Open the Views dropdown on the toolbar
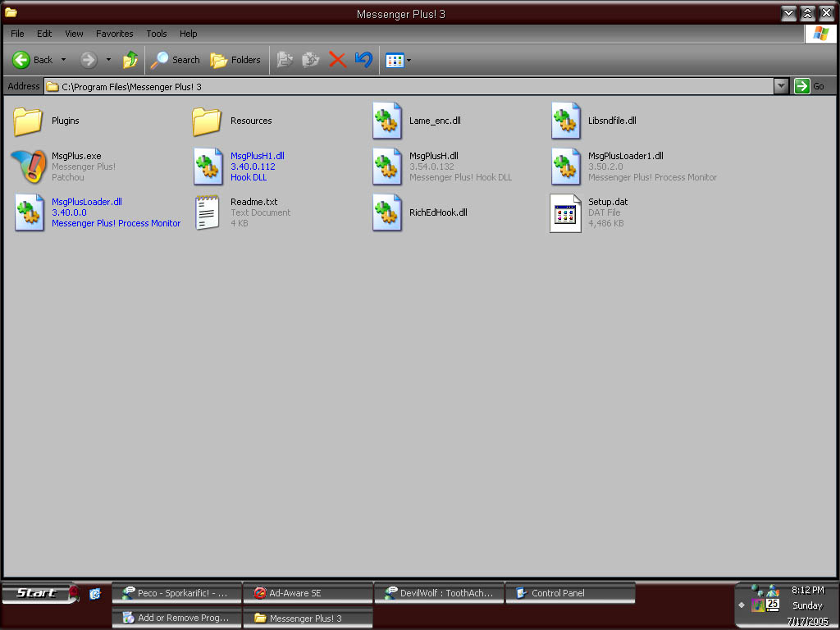840x630 pixels. [408, 60]
